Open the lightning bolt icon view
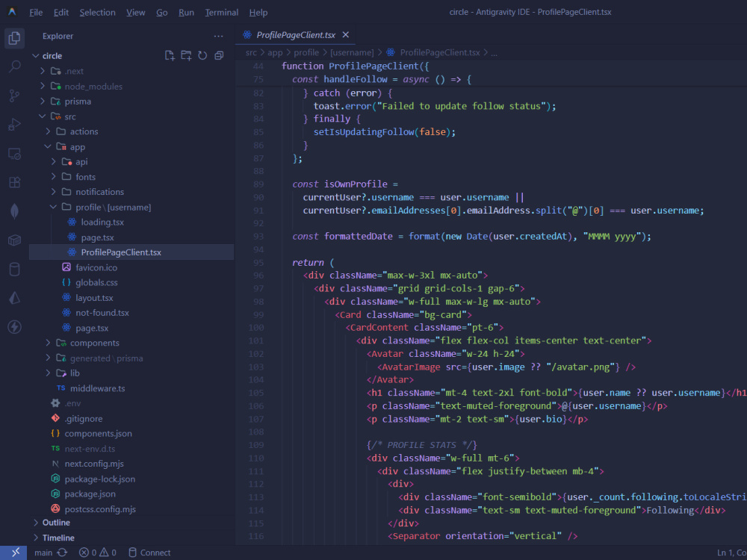Image resolution: width=747 pixels, height=560 pixels. coord(14,327)
